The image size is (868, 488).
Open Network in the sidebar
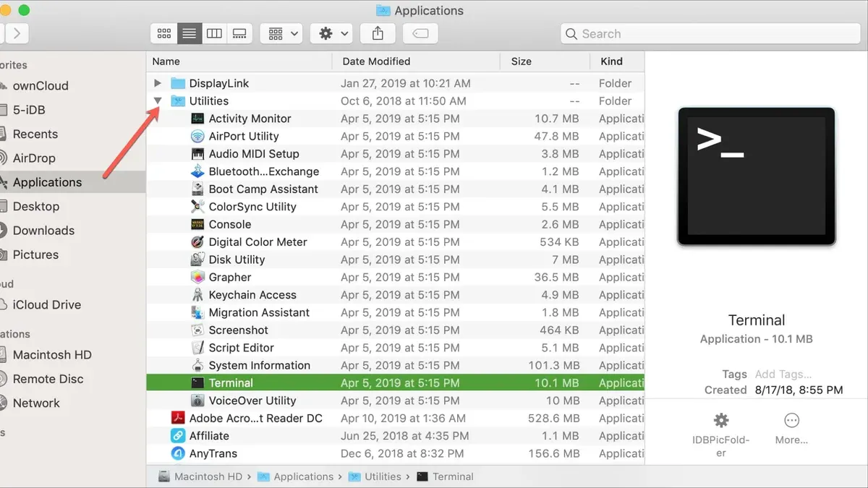coord(36,403)
